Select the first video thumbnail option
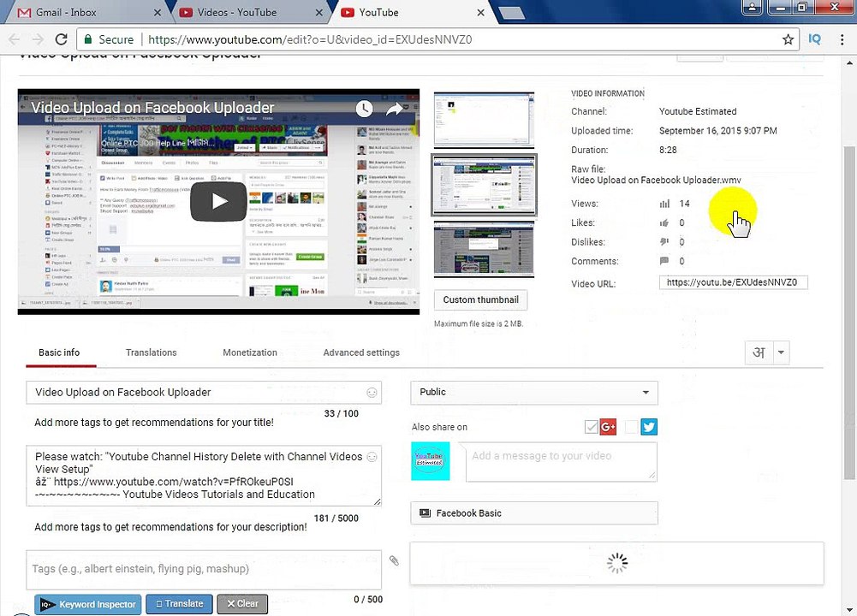The height and width of the screenshot is (616, 857). [x=484, y=120]
